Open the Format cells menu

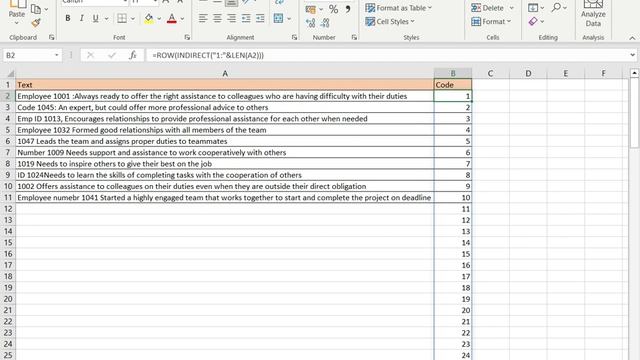(491, 21)
